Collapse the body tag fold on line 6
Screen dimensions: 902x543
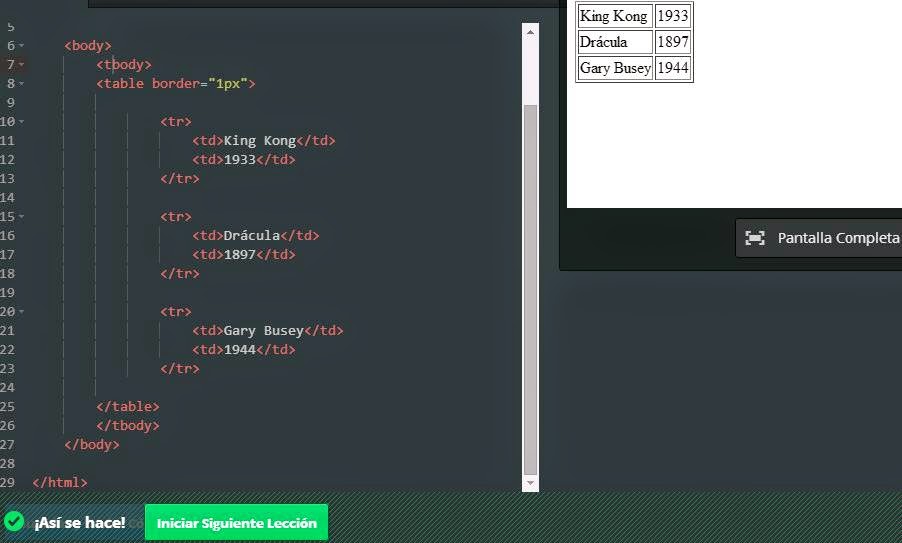click(x=21, y=45)
